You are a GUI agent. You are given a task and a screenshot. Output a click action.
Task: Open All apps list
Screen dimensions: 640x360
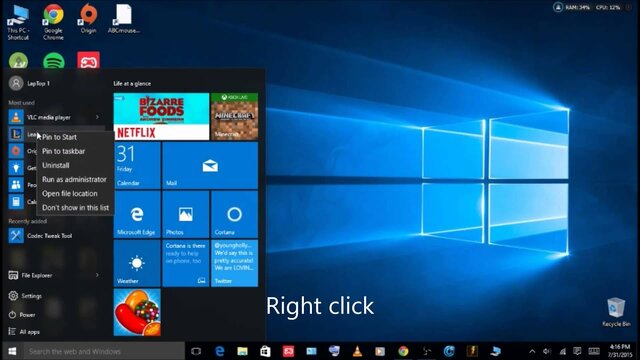(x=24, y=332)
